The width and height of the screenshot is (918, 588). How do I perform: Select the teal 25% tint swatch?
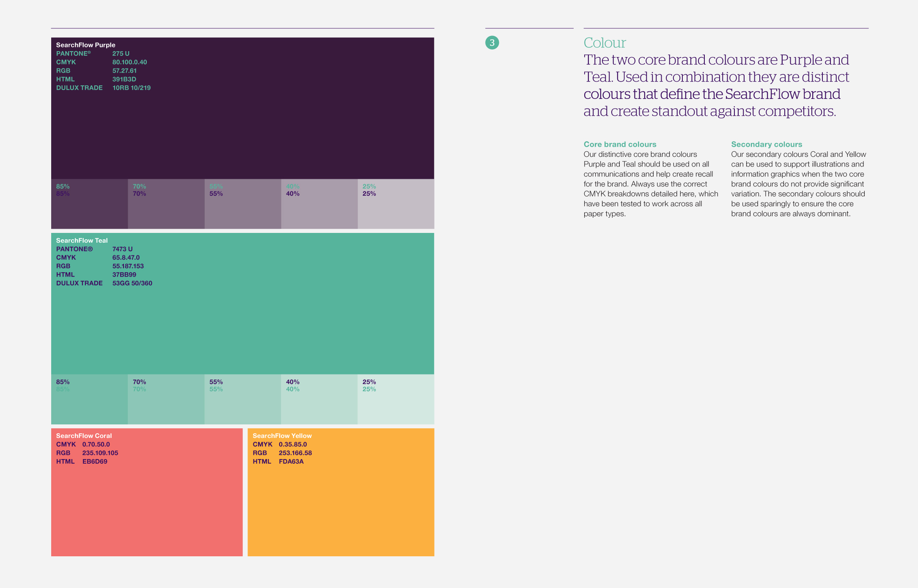click(396, 399)
